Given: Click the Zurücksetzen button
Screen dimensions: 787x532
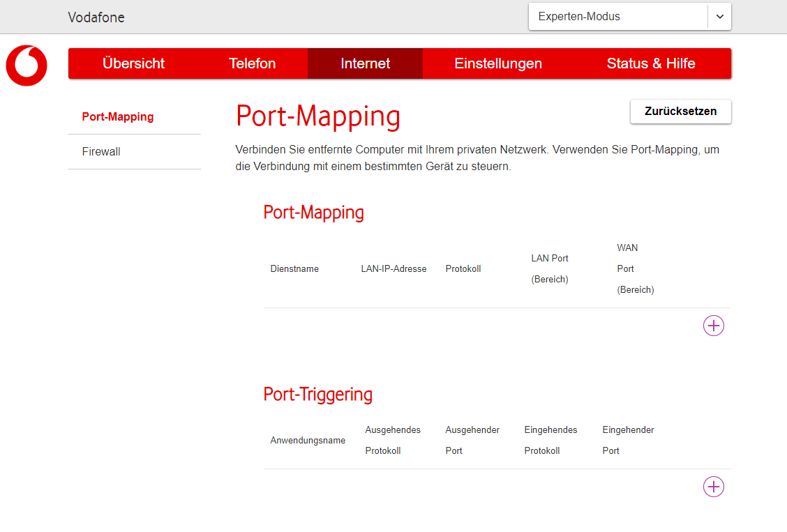Looking at the screenshot, I should [680, 112].
